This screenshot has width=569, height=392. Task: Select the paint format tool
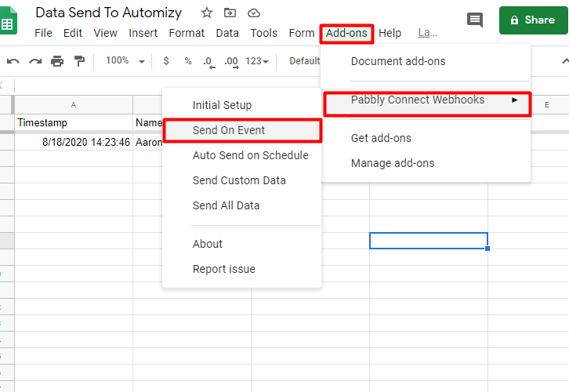click(79, 61)
